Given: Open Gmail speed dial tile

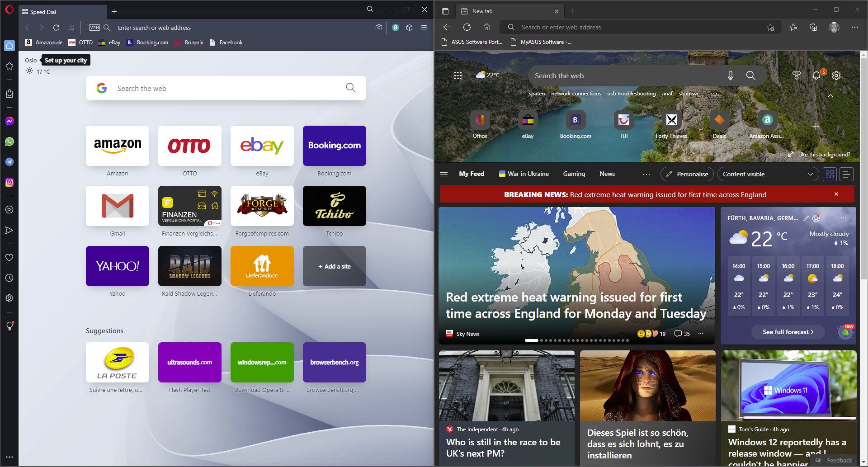Looking at the screenshot, I should coord(118,206).
